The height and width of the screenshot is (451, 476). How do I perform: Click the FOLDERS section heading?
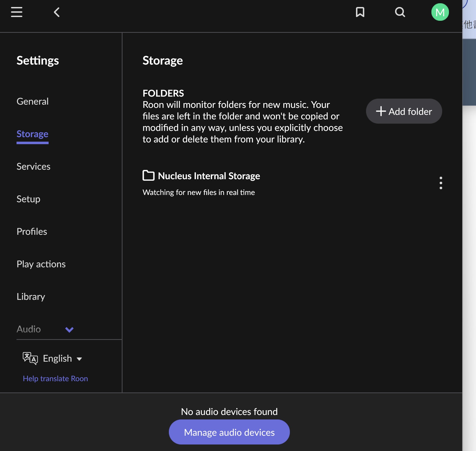163,93
